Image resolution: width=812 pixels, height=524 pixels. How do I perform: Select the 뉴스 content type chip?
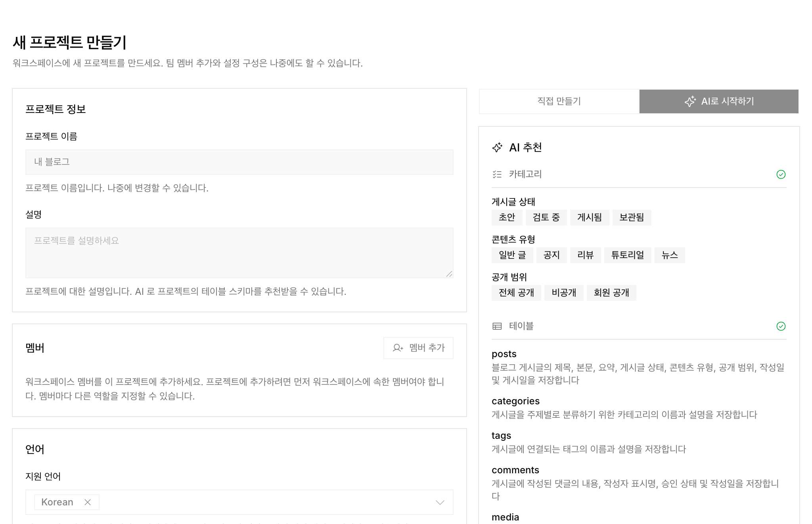tap(670, 255)
